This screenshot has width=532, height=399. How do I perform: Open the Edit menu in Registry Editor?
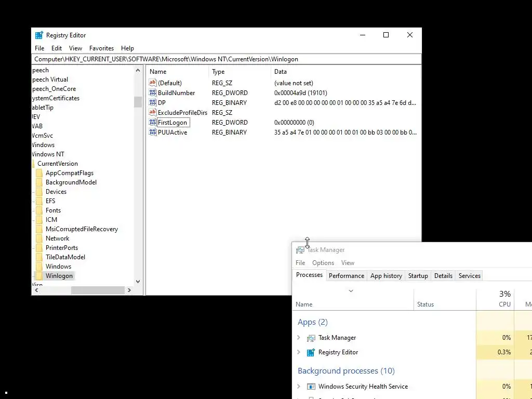point(57,48)
